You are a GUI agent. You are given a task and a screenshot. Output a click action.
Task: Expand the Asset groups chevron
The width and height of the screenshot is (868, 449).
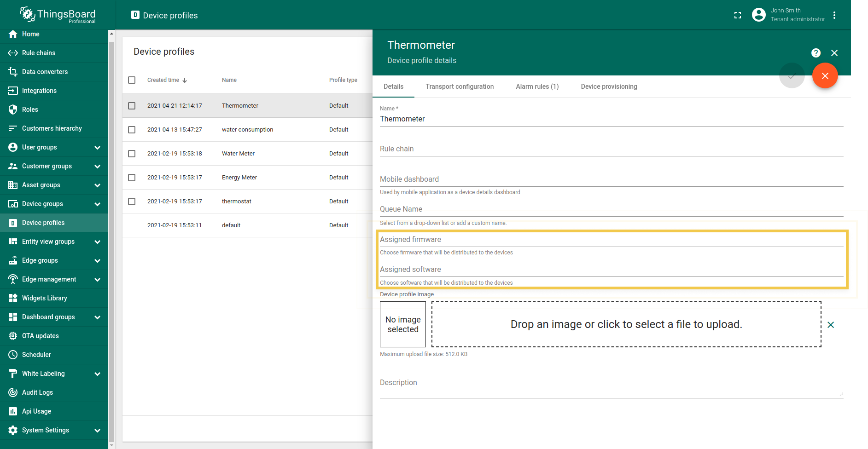click(97, 185)
